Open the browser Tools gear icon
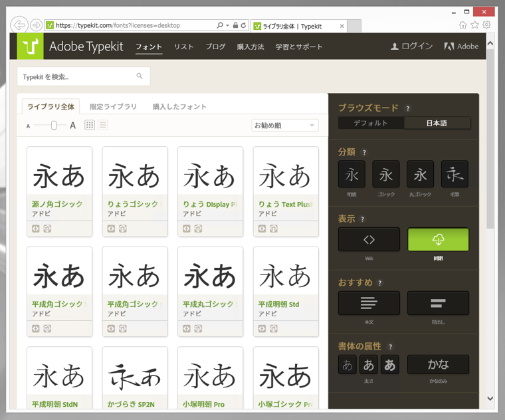The image size is (505, 420). [486, 25]
